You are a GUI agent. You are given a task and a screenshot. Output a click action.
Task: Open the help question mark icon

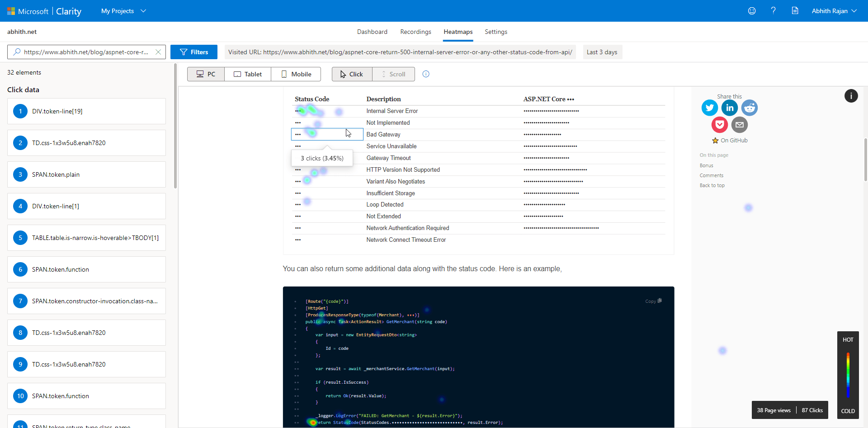tap(773, 11)
